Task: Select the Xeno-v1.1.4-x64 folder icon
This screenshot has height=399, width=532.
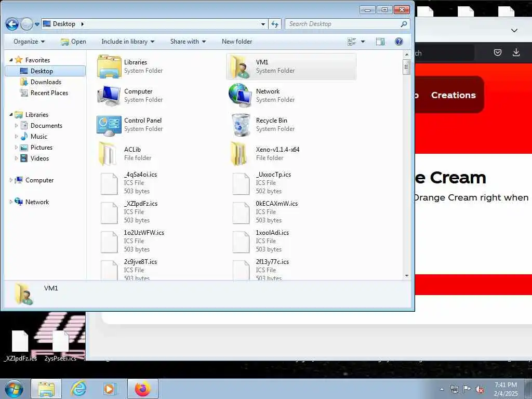Action: tap(239, 154)
